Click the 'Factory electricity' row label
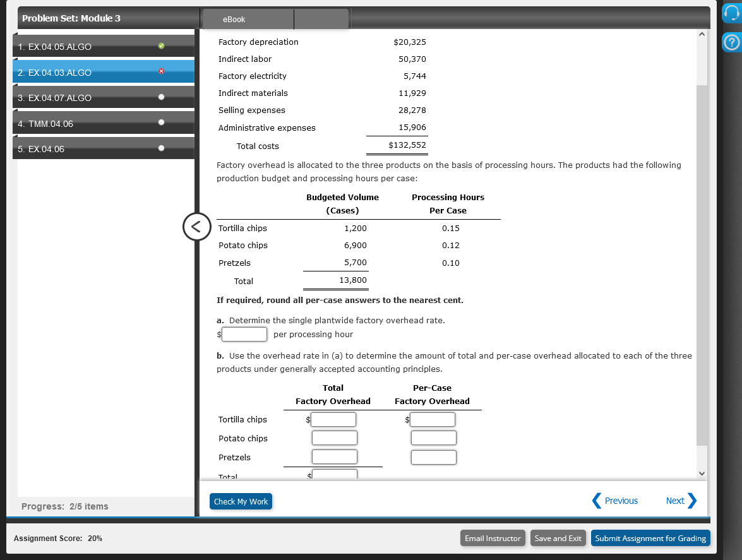Screen dimensions: 742x560 pyautogui.click(x=252, y=76)
